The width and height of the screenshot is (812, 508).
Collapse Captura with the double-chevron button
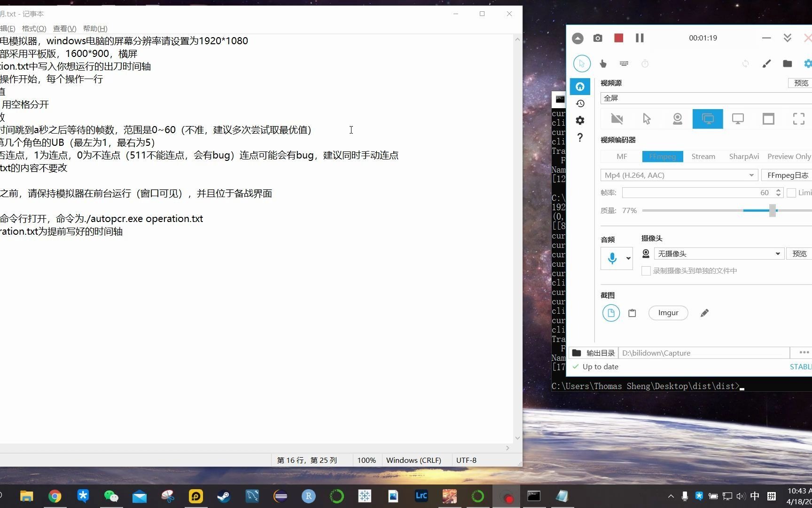[x=788, y=38]
